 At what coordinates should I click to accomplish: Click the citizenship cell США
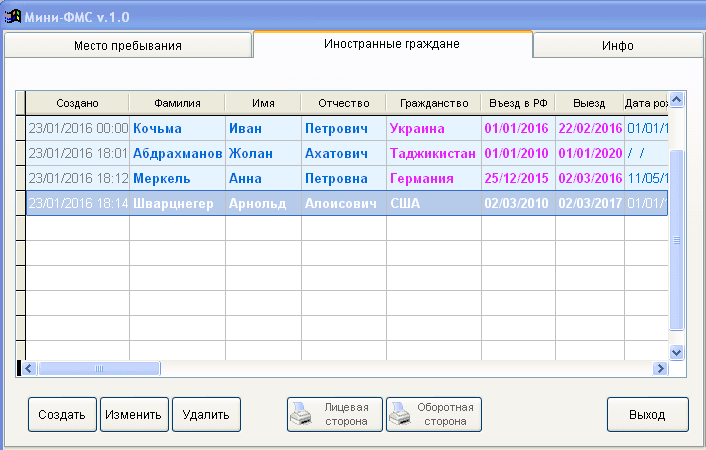434,203
